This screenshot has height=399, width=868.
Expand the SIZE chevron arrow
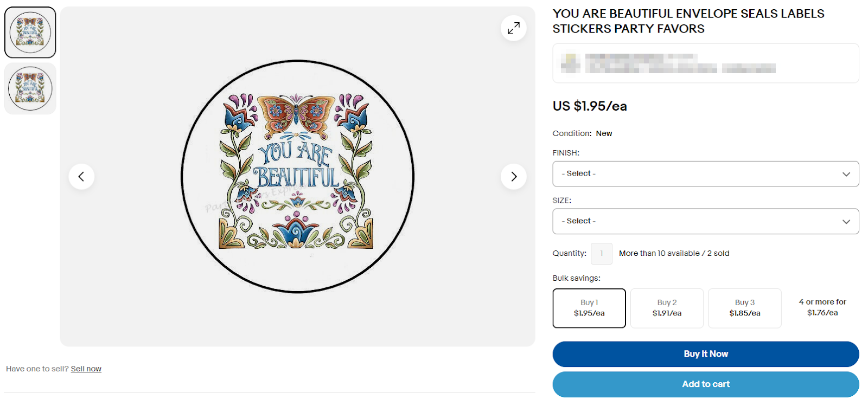[x=846, y=221]
